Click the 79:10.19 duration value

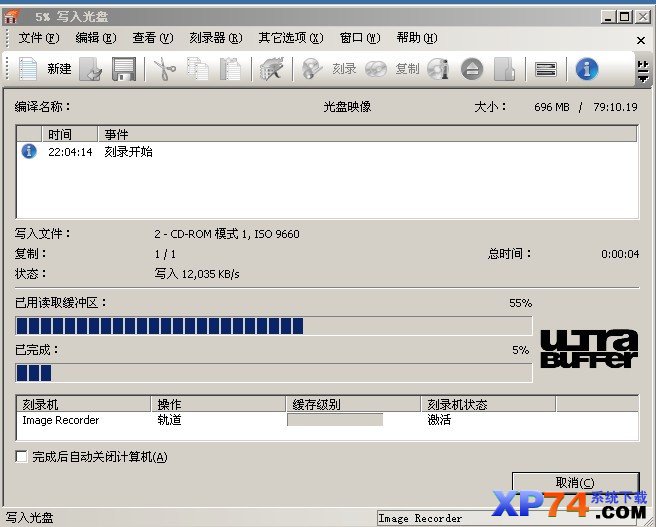(x=615, y=107)
